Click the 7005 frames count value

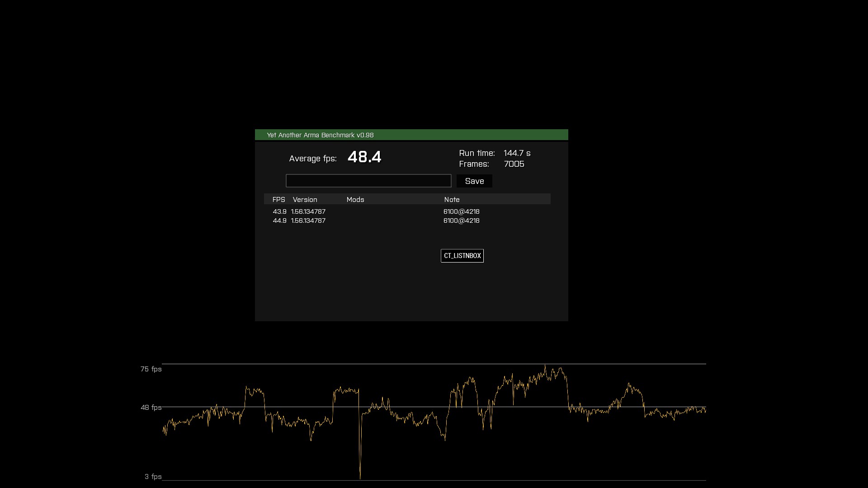tap(514, 164)
